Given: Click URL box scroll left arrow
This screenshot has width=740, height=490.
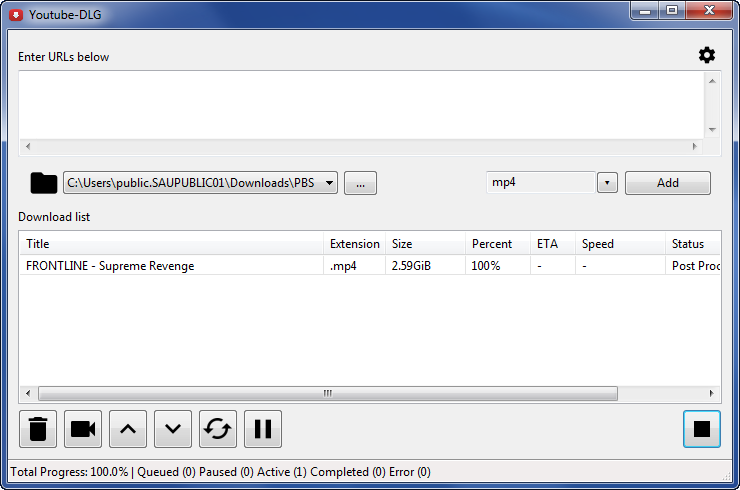Looking at the screenshot, I should point(28,146).
